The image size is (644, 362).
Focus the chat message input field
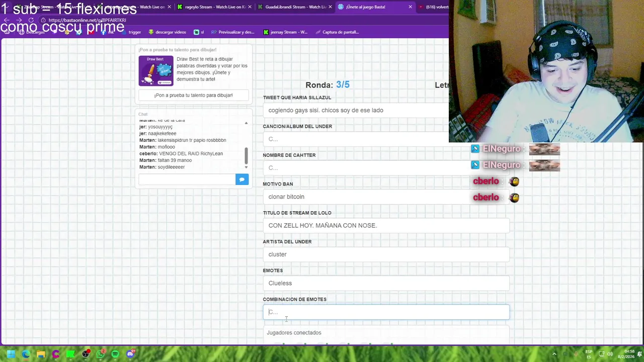point(187,179)
